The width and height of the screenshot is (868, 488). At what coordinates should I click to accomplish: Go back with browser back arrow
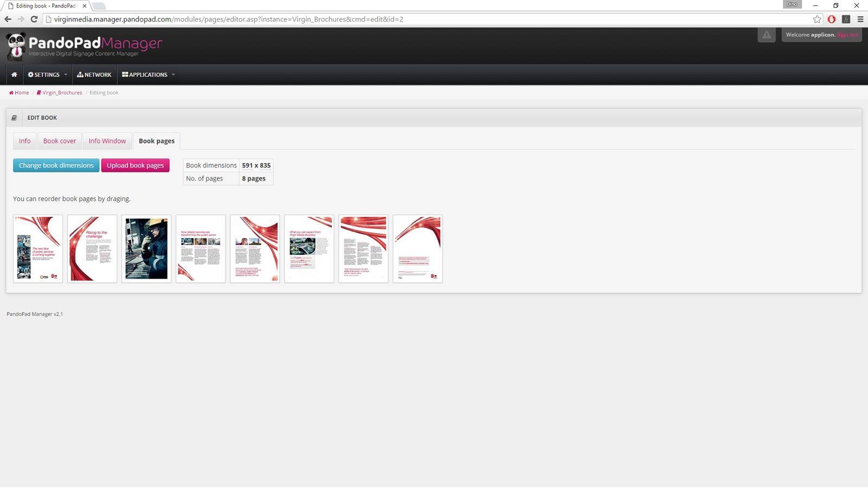click(8, 19)
